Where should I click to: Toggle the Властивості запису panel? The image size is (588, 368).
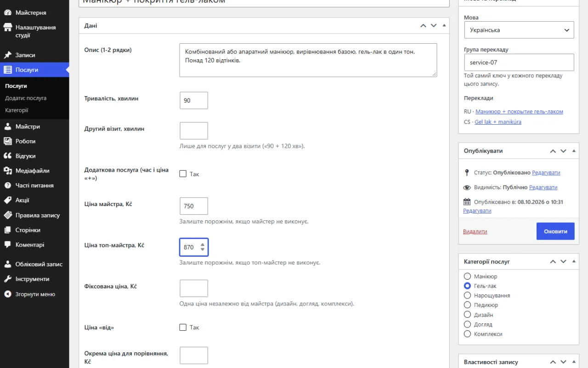click(x=574, y=362)
